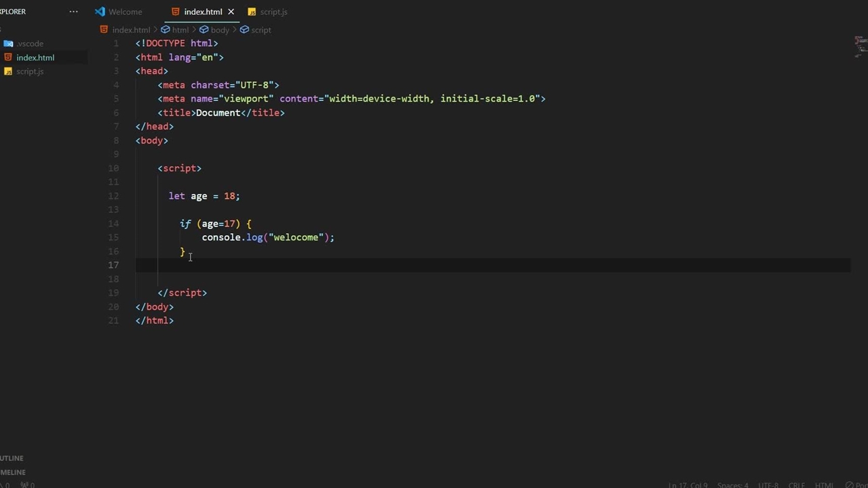Select index.html in the Explorer file list
The height and width of the screenshot is (488, 868).
tap(35, 58)
